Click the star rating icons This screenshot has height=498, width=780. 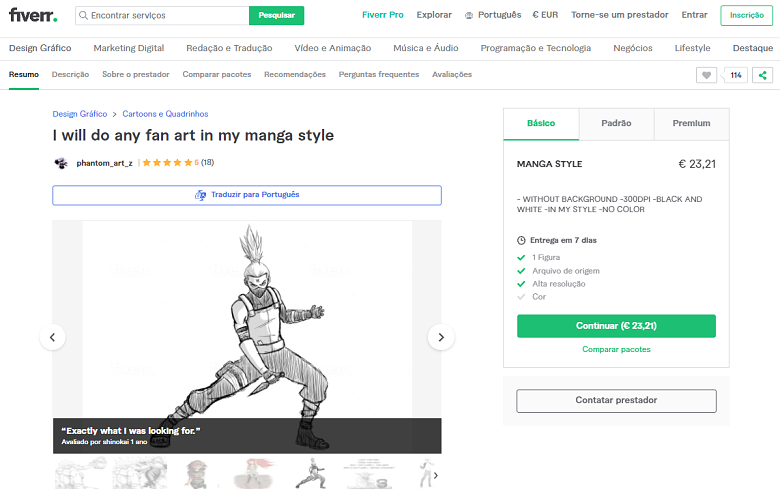pos(167,163)
